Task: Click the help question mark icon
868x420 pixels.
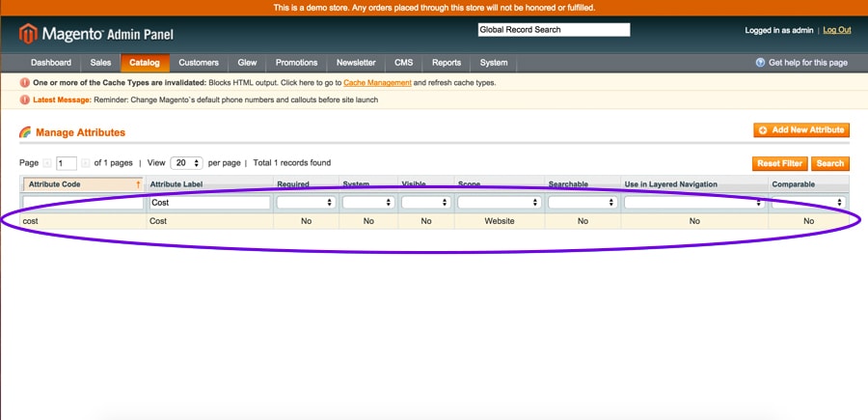Action: (761, 63)
